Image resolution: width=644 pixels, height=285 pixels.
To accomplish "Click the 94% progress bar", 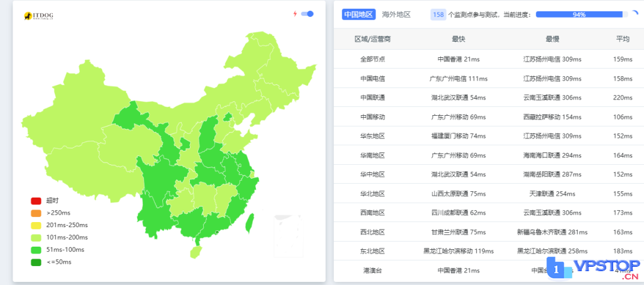I will (x=579, y=14).
